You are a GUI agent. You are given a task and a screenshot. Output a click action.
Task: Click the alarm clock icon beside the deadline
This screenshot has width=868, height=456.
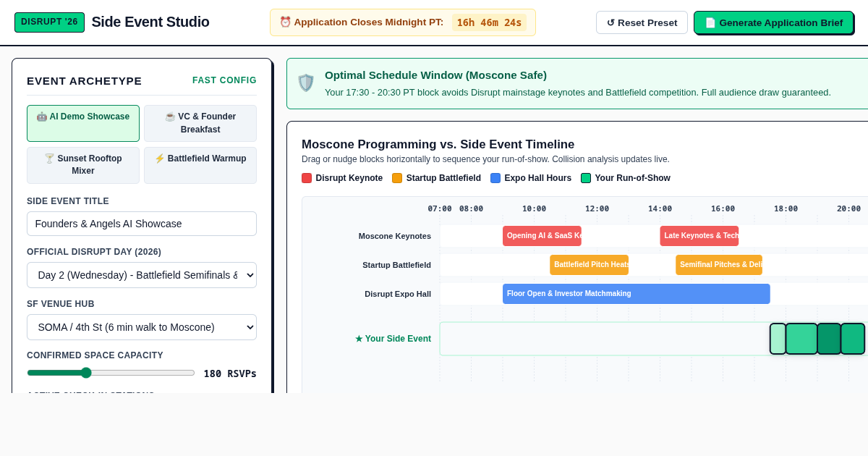[x=285, y=22]
